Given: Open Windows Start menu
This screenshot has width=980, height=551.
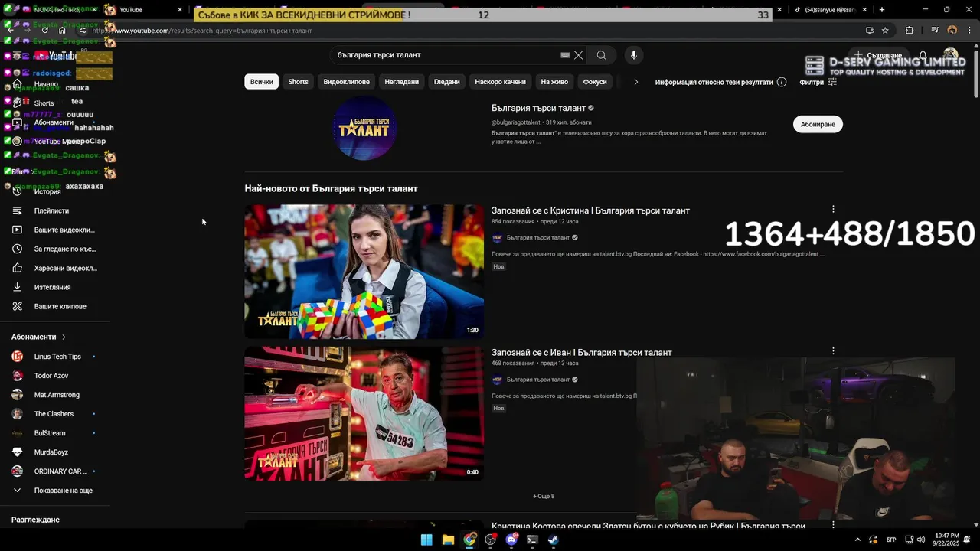Looking at the screenshot, I should click(x=426, y=540).
